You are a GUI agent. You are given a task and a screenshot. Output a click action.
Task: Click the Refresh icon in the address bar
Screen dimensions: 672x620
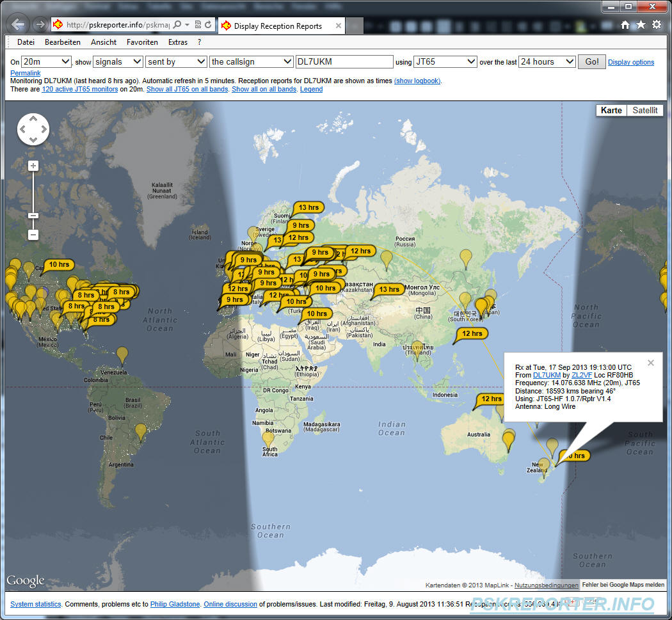[208, 24]
